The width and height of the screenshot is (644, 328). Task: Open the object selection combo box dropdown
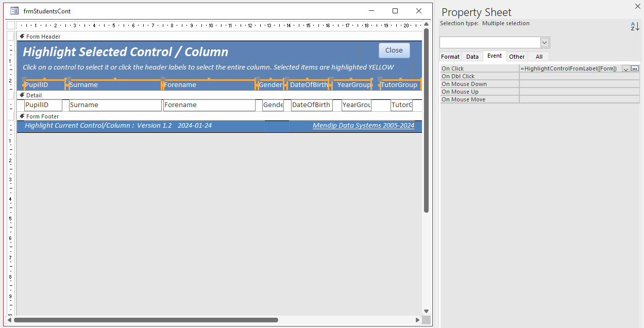[x=545, y=42]
